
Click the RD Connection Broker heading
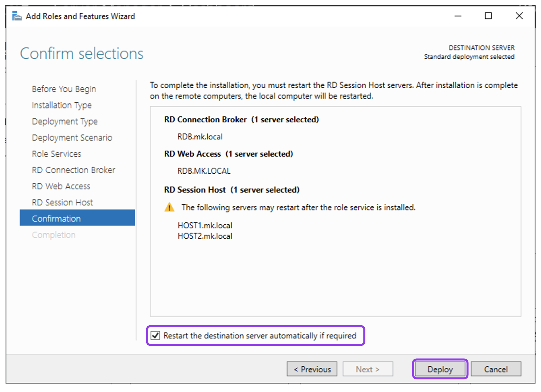[x=242, y=120]
